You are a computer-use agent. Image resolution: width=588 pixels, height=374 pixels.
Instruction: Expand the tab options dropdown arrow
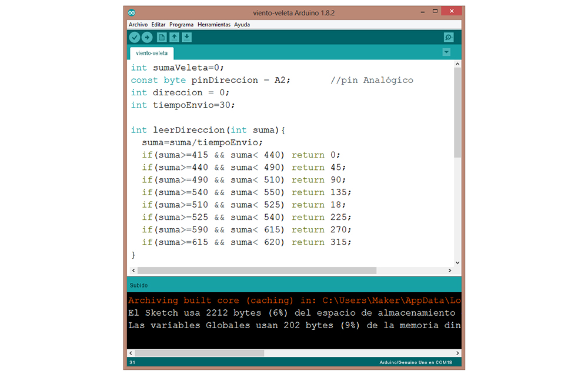tap(446, 52)
